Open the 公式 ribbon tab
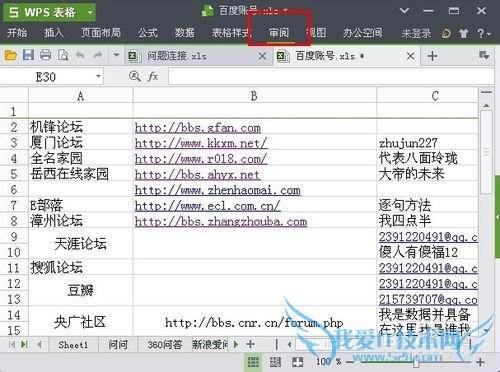The image size is (500, 372). (148, 33)
